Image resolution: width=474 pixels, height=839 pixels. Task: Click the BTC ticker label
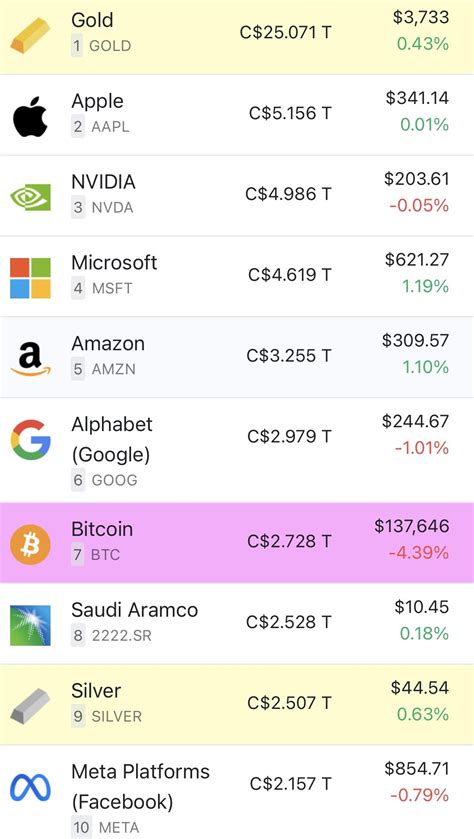(105, 555)
